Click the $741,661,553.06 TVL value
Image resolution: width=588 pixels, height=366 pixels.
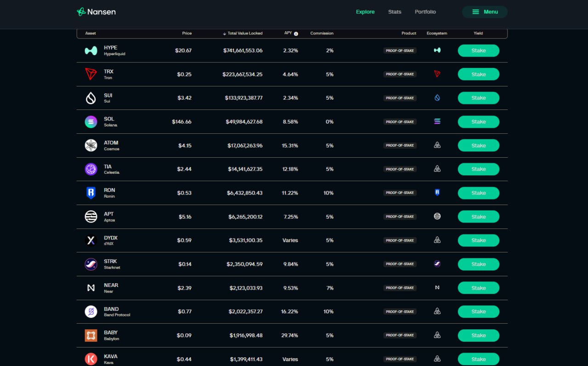pyautogui.click(x=243, y=51)
